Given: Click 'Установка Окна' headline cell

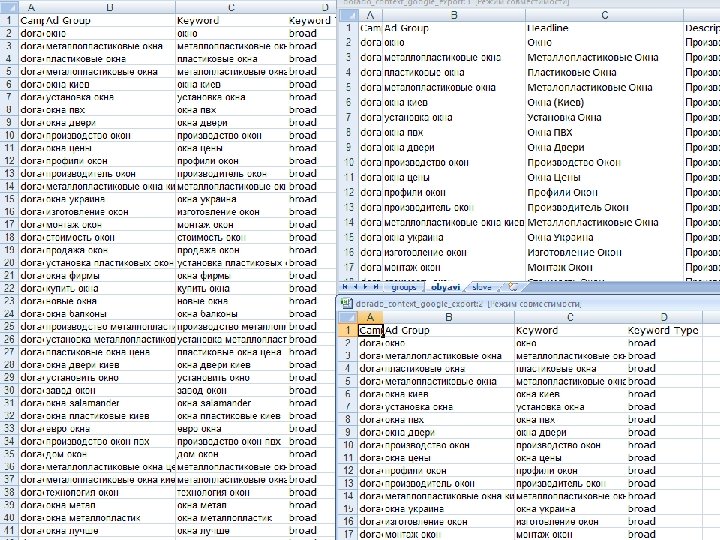Looking at the screenshot, I should pyautogui.click(x=605, y=118).
